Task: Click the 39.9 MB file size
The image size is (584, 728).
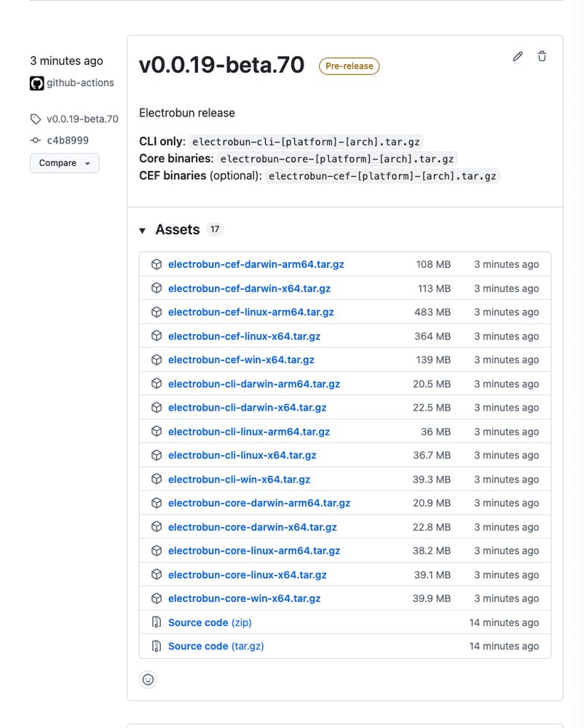Action: point(432,598)
